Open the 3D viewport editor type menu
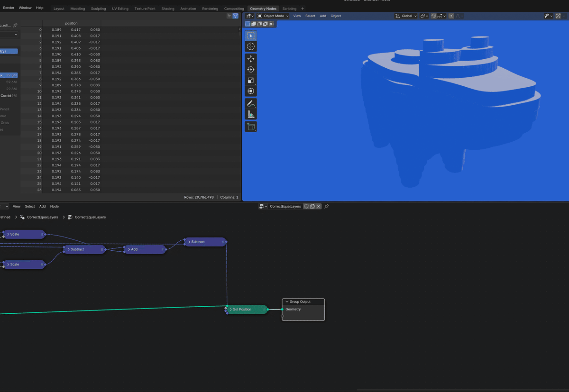The height and width of the screenshot is (392, 569). 249,16
